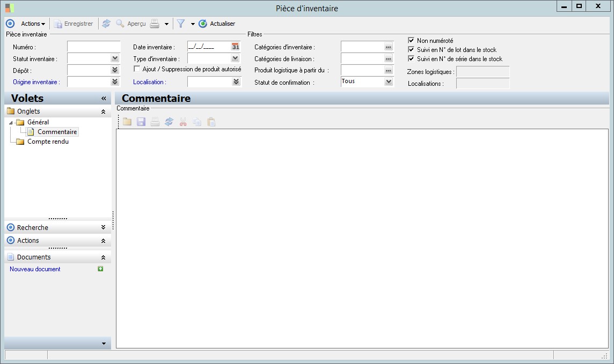Click the Date inventaire field

tap(209, 47)
